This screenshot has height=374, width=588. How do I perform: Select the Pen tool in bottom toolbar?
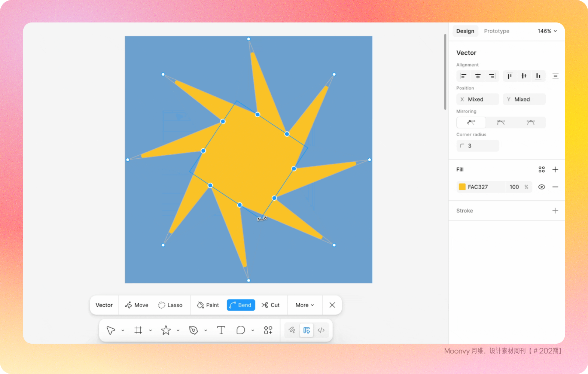[x=193, y=330]
